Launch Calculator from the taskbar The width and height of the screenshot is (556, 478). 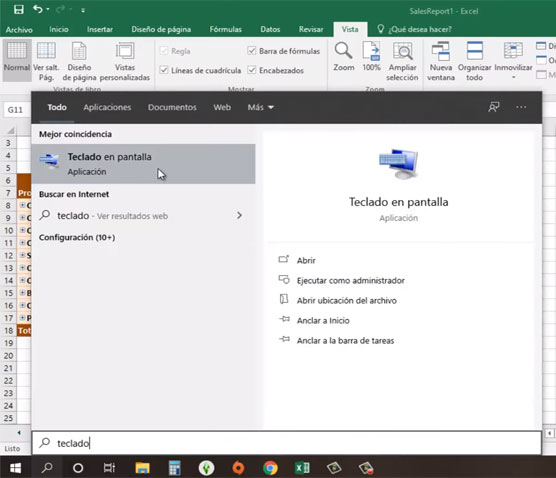[x=174, y=468]
